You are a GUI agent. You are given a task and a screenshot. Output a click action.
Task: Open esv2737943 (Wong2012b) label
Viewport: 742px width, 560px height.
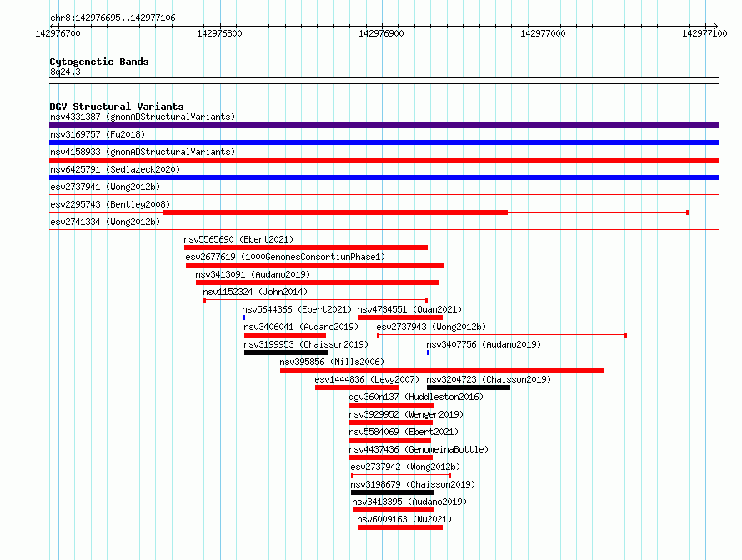tap(431, 327)
